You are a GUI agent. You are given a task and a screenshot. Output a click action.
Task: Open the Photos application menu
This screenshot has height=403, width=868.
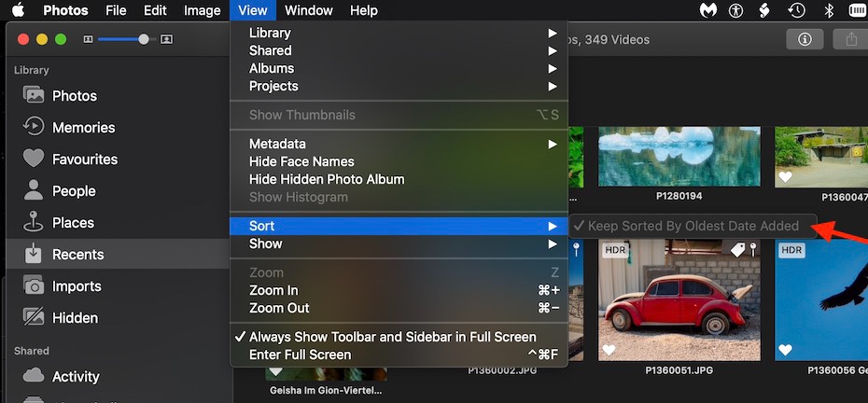(x=63, y=10)
